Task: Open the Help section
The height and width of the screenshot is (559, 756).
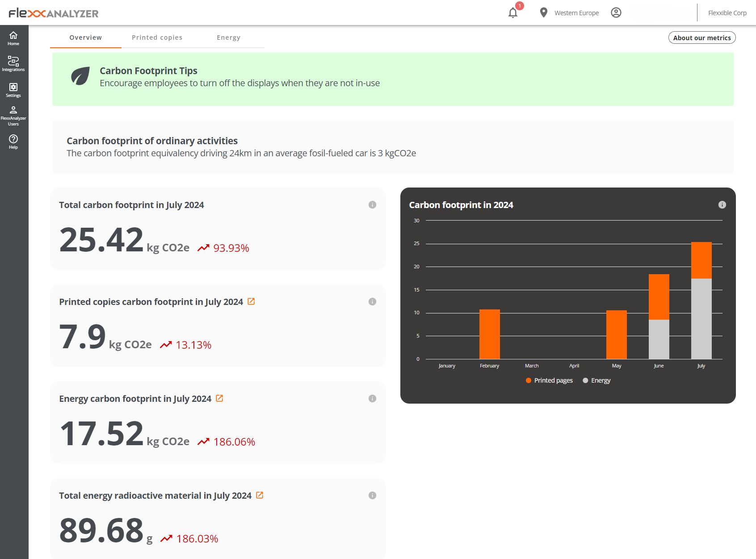Action: pyautogui.click(x=13, y=141)
